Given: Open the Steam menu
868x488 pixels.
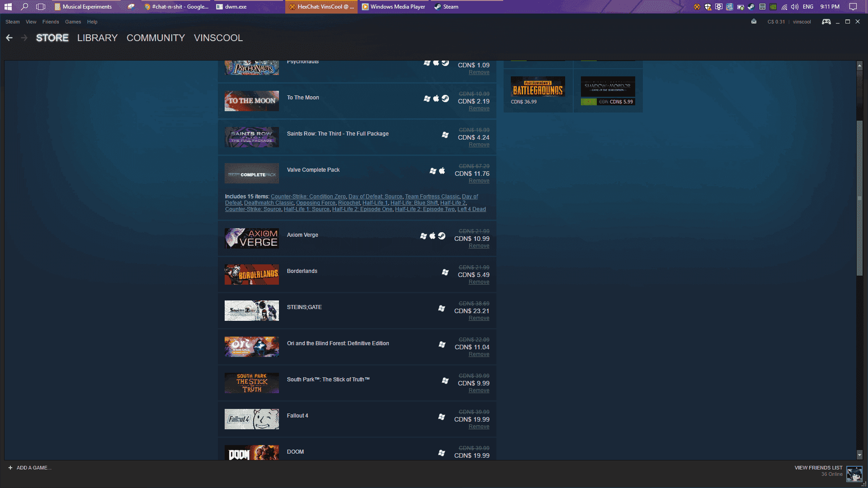Looking at the screenshot, I should point(13,22).
